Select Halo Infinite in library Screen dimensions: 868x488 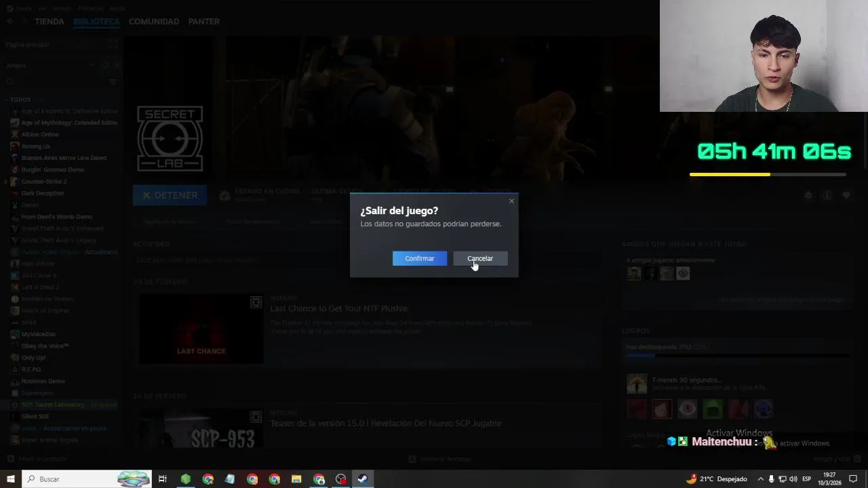tap(38, 264)
